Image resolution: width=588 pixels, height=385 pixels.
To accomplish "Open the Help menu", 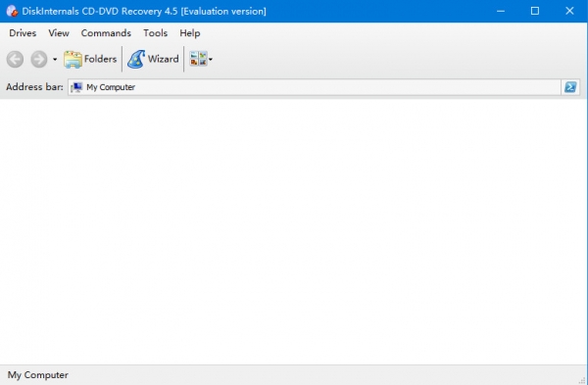I will (190, 33).
